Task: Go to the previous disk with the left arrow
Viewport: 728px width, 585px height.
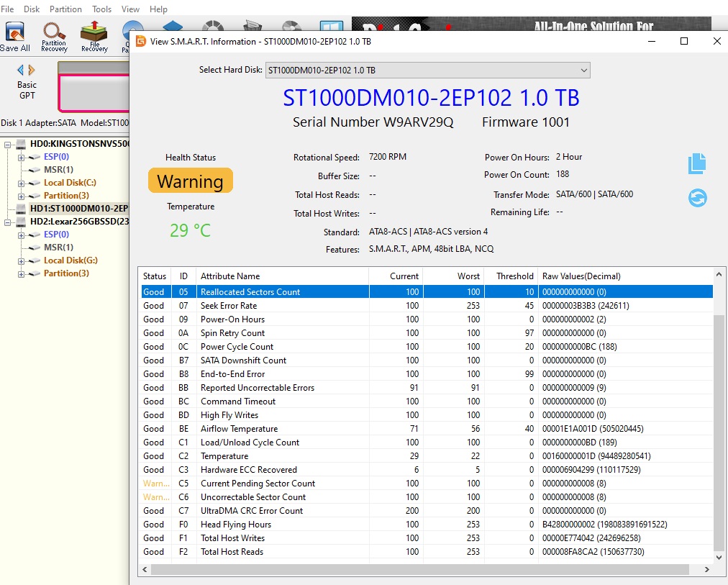Action: point(20,70)
